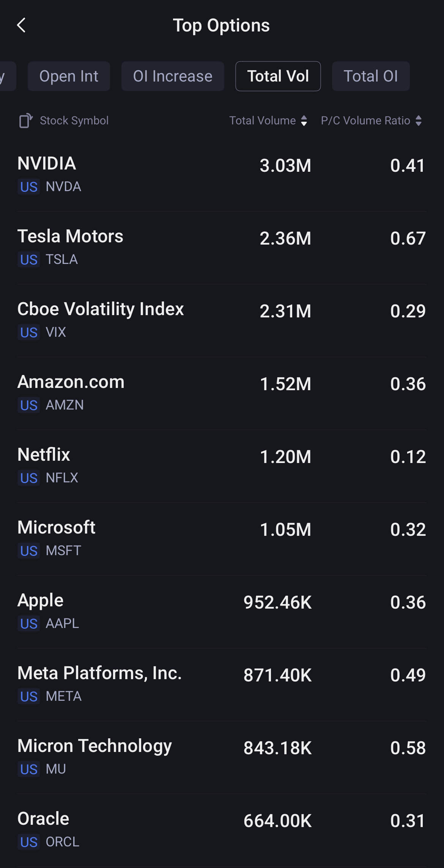Open the Amazon.com entry
This screenshot has height=868, width=444.
point(222,393)
